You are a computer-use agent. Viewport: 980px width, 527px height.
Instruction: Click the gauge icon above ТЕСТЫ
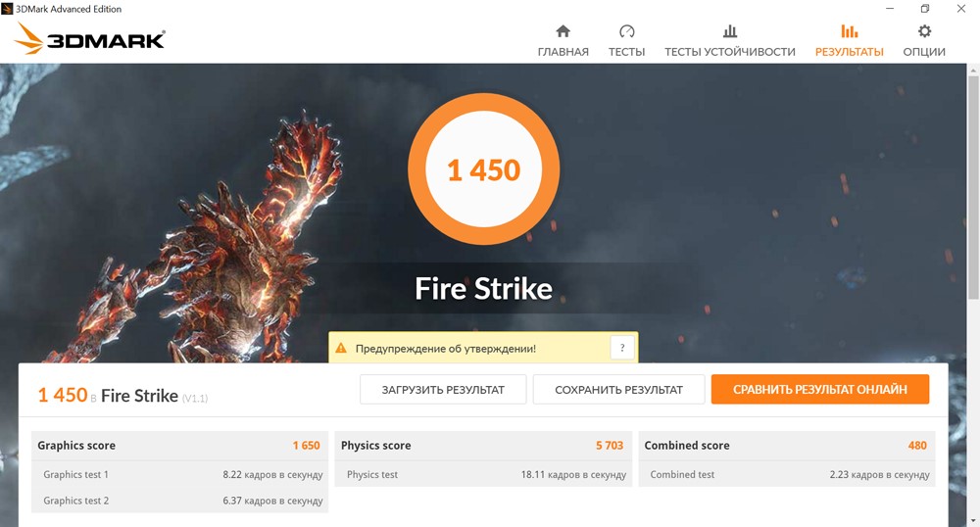tap(627, 31)
